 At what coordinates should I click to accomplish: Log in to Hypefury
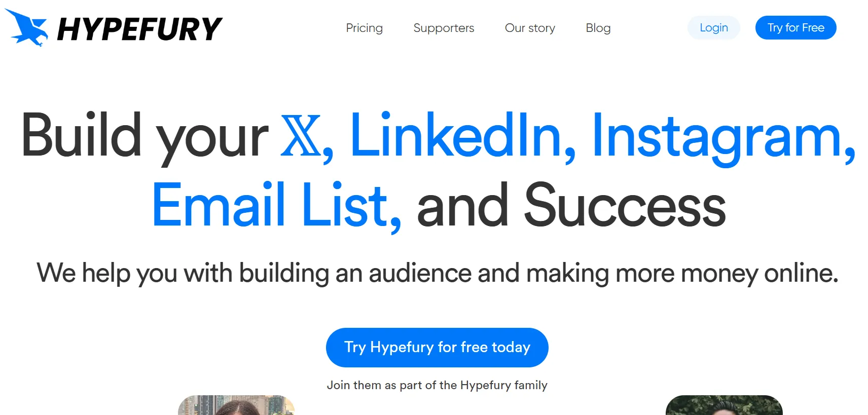[x=713, y=28]
